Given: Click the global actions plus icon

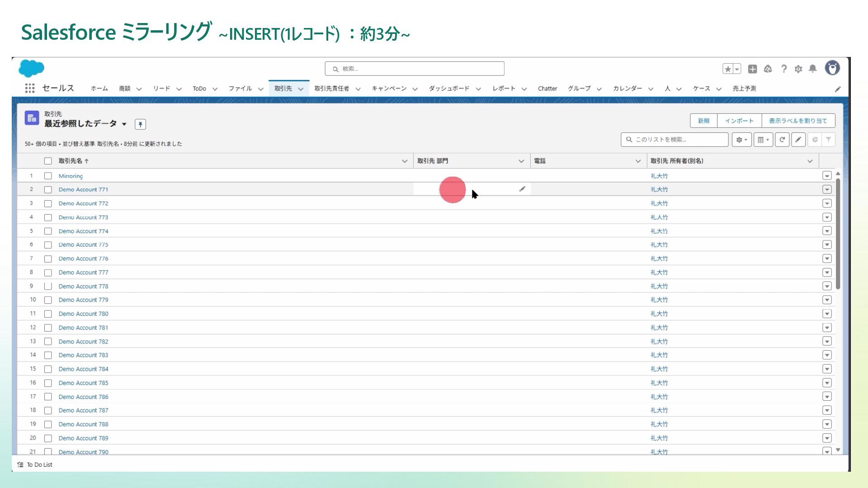Looking at the screenshot, I should pos(752,69).
